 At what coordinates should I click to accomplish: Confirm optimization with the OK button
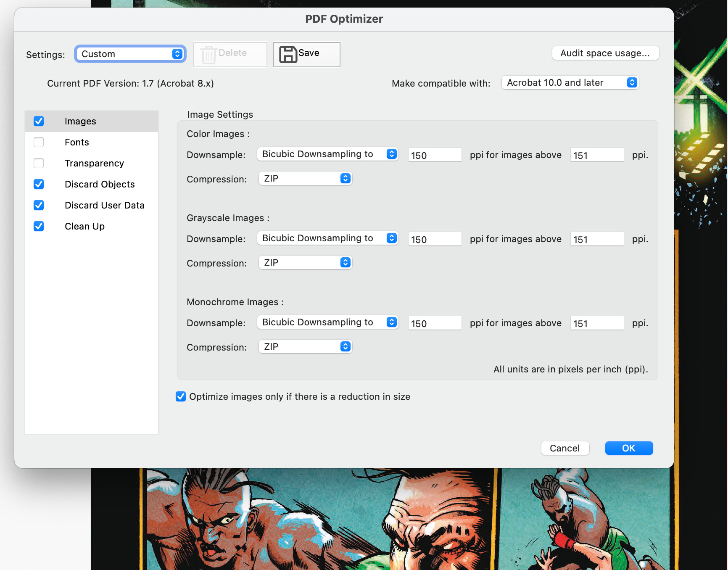pos(629,448)
